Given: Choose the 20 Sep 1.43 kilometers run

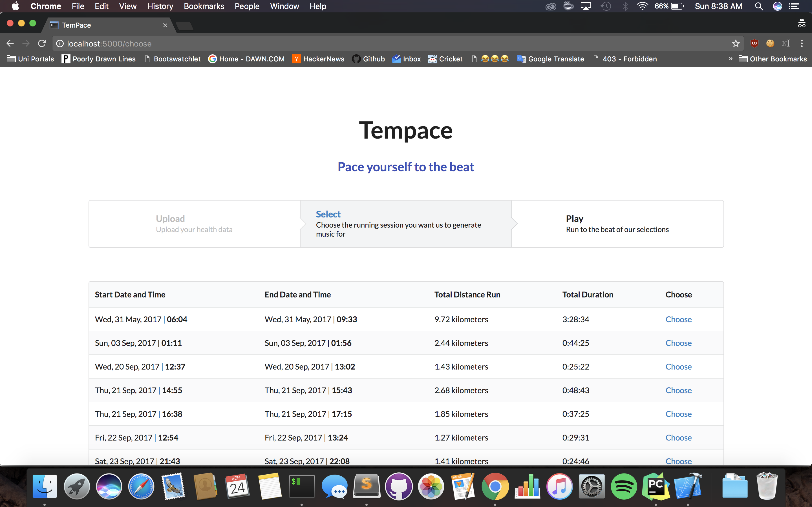Looking at the screenshot, I should (x=678, y=366).
